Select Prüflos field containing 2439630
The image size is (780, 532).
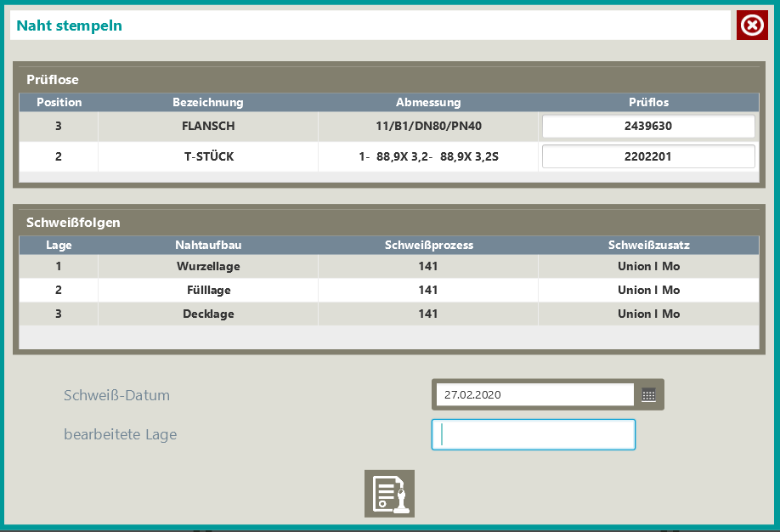tap(648, 127)
